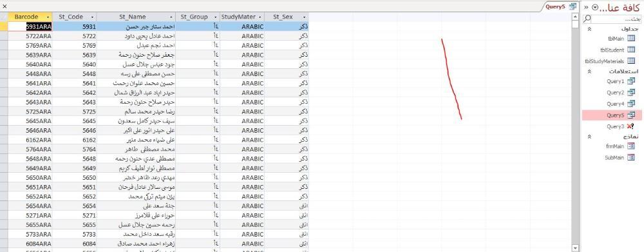Collapse the queries group in navigation pane
Viewport: 644px width, 252px height.
[589, 72]
